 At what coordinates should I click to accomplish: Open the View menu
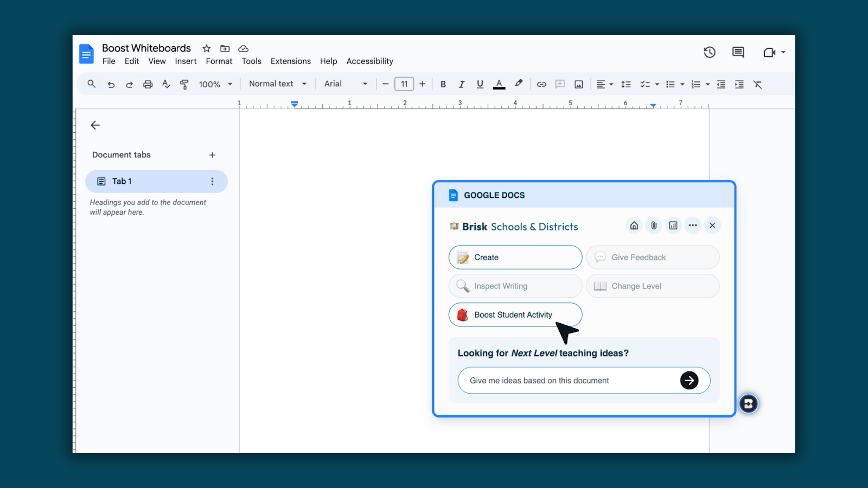157,61
